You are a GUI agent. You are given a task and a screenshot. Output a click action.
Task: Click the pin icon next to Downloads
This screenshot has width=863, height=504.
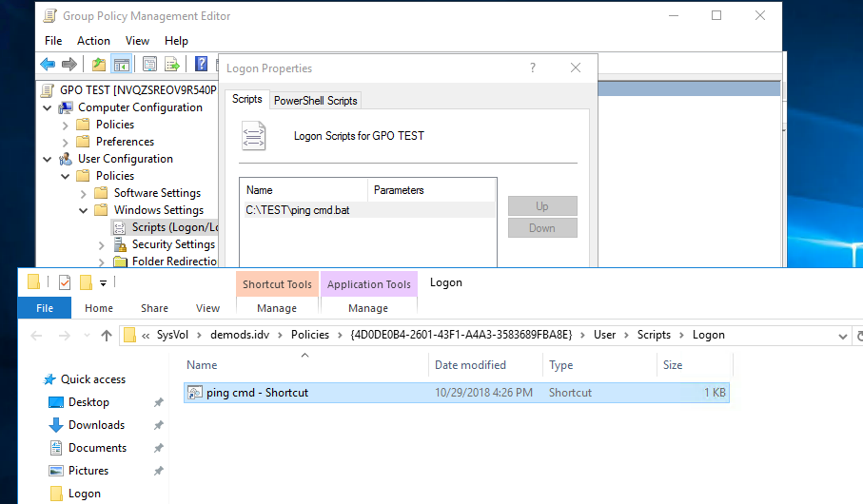point(159,425)
